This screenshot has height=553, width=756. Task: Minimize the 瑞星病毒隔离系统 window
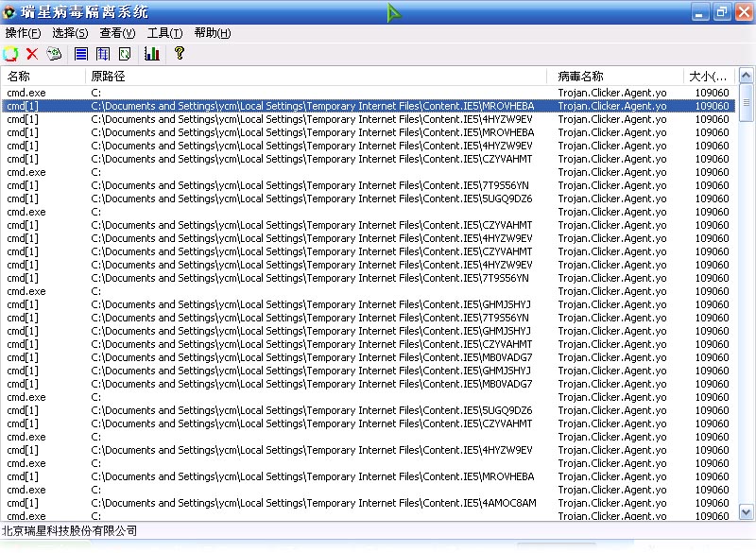pos(699,12)
